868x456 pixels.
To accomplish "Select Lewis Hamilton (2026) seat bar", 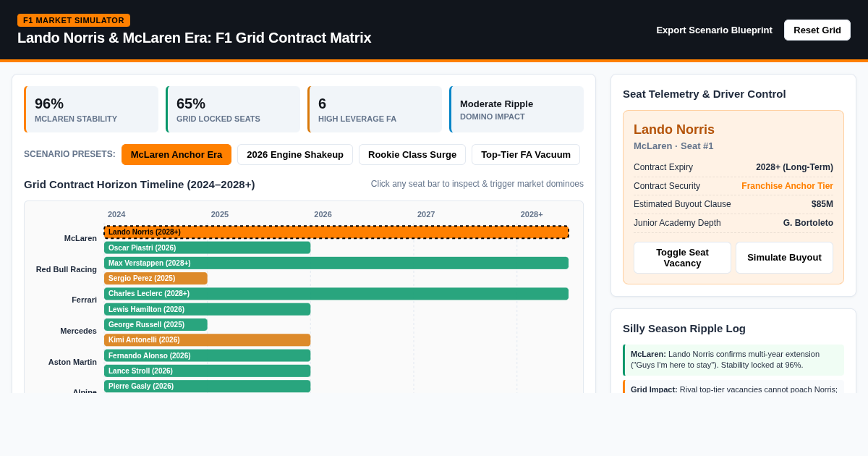I will (207, 309).
